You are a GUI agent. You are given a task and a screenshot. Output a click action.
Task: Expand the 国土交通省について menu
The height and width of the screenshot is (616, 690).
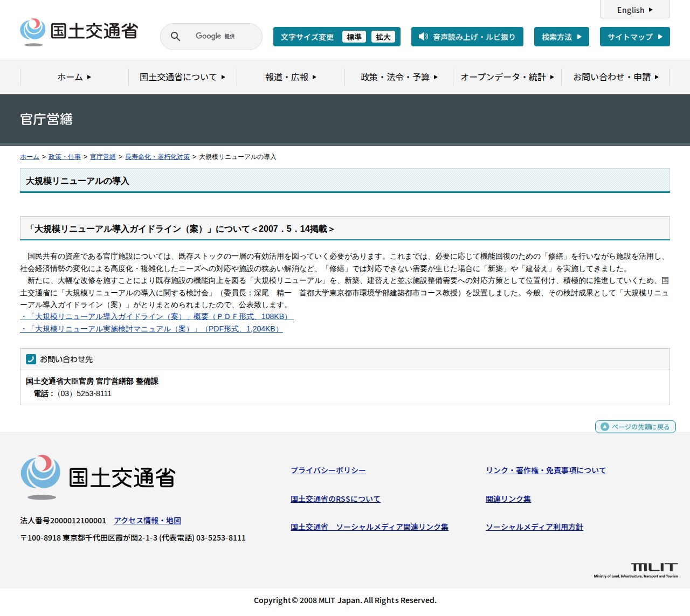pyautogui.click(x=182, y=77)
